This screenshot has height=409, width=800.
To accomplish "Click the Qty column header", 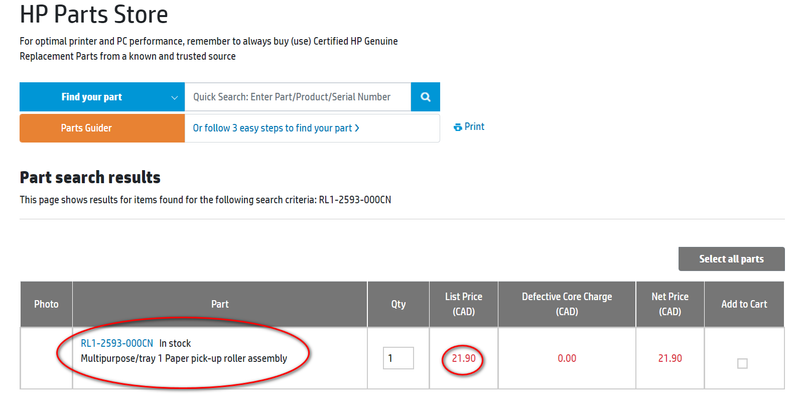I will (398, 304).
